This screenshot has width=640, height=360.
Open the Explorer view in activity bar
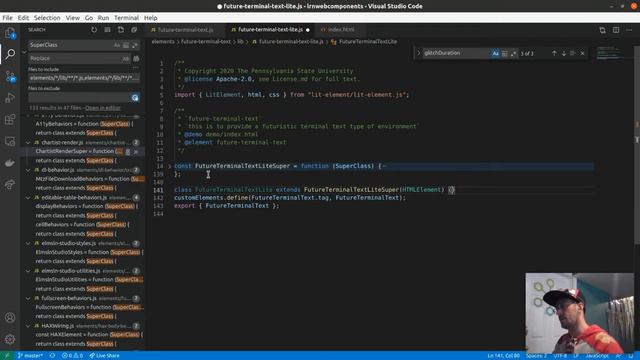10,33
